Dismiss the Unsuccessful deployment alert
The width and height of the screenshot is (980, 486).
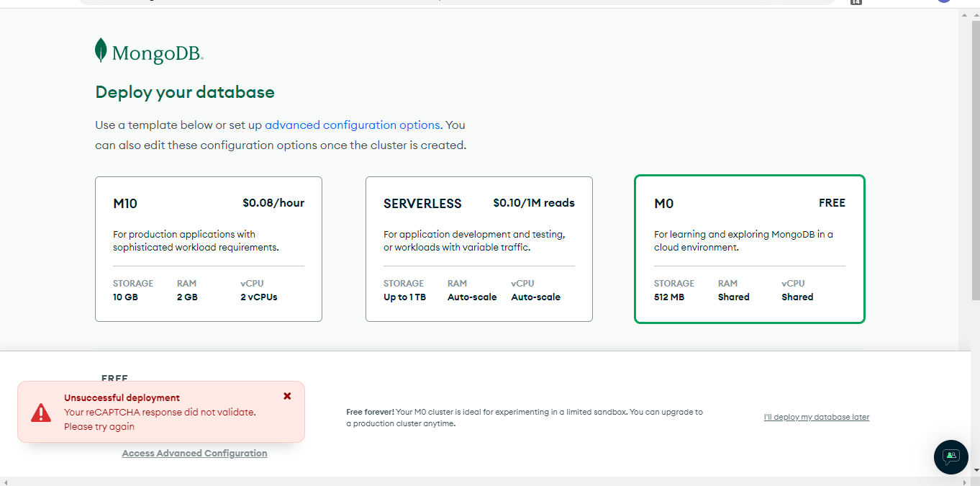(287, 396)
